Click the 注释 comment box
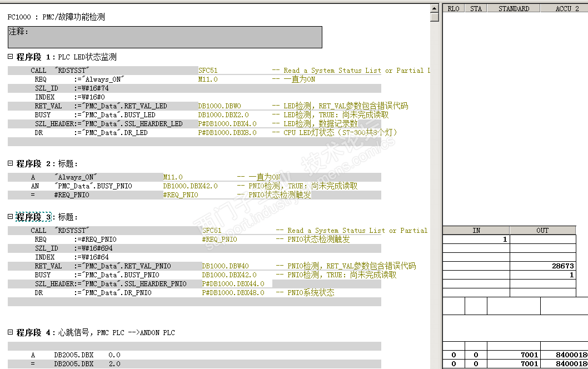 (x=165, y=37)
